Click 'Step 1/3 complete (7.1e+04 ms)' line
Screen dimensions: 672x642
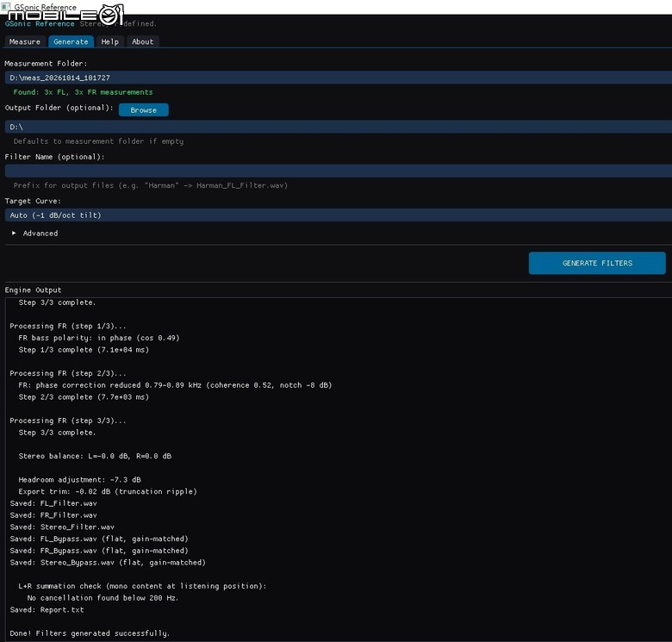(x=84, y=350)
